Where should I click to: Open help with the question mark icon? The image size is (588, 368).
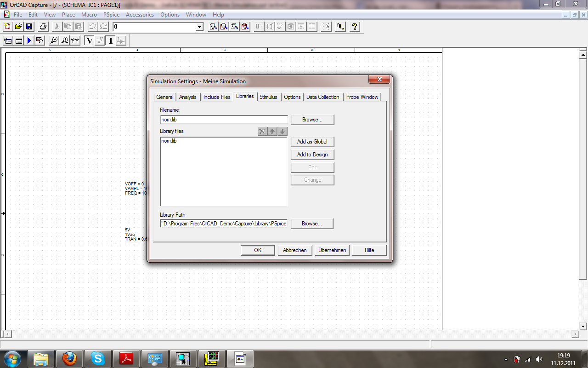click(x=355, y=27)
